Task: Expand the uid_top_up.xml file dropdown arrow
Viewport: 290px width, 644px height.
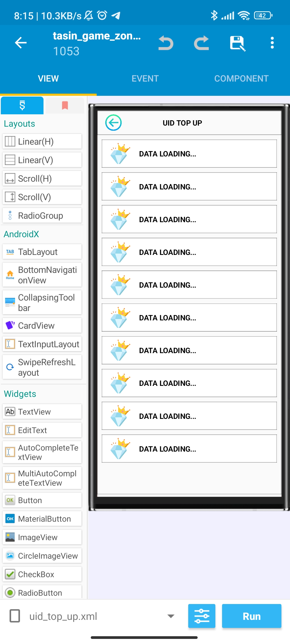Action: tap(171, 616)
